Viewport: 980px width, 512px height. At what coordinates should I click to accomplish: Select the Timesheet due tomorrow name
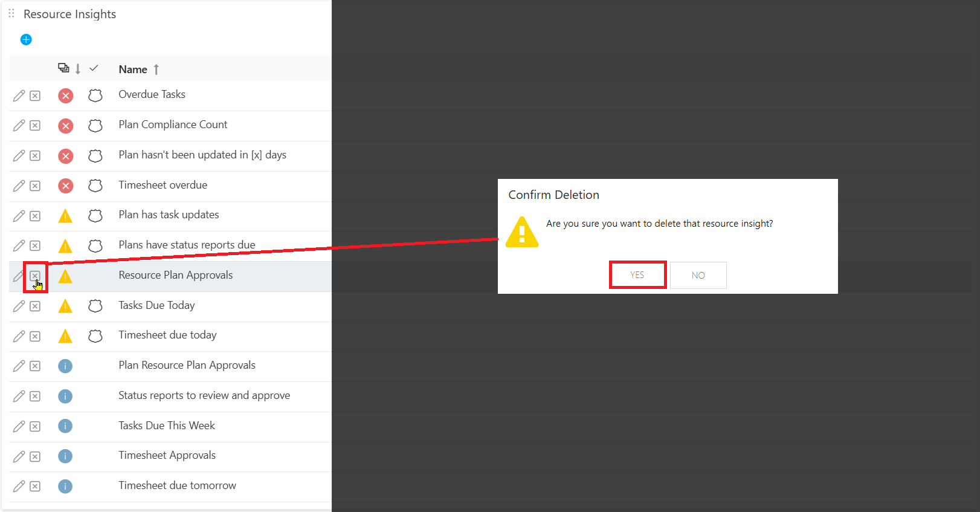[177, 485]
